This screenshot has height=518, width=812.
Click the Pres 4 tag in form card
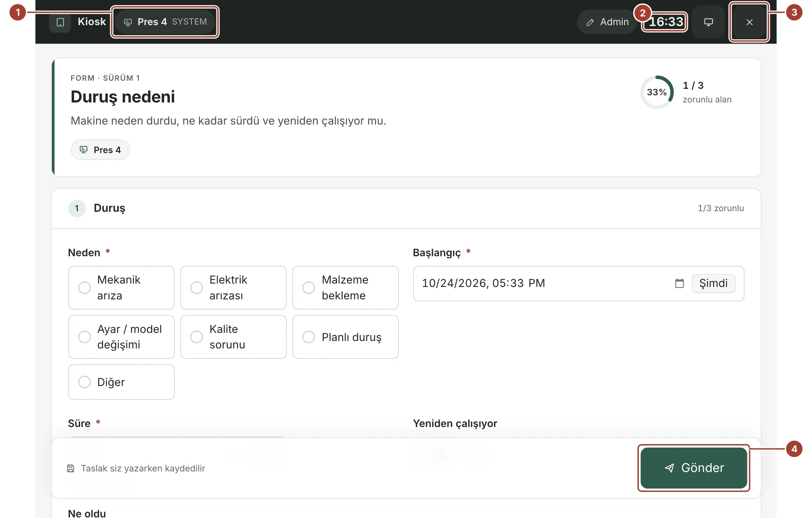pos(100,150)
